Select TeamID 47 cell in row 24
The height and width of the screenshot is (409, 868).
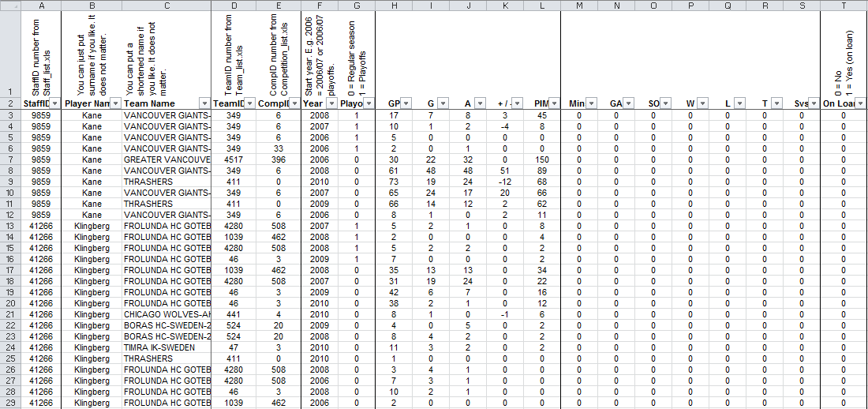pos(234,347)
